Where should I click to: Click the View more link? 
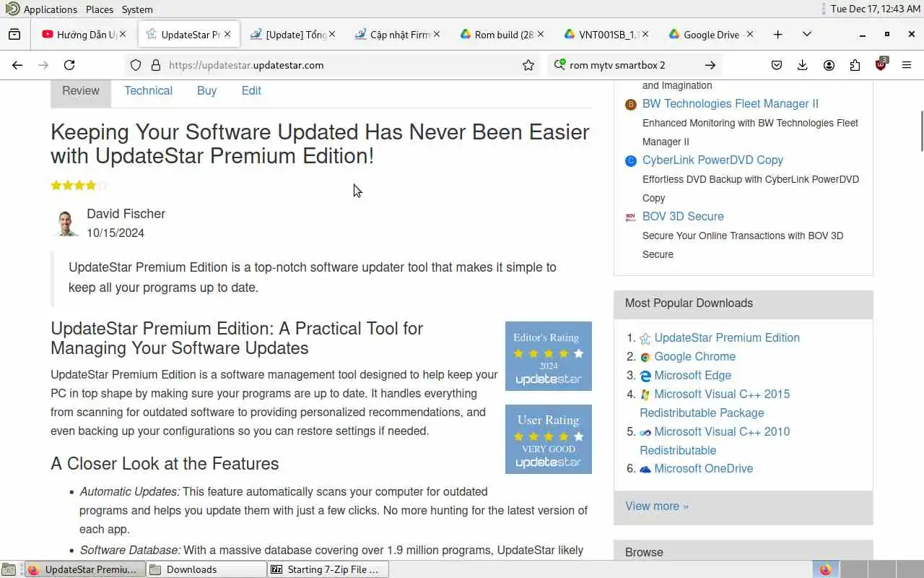[656, 506]
